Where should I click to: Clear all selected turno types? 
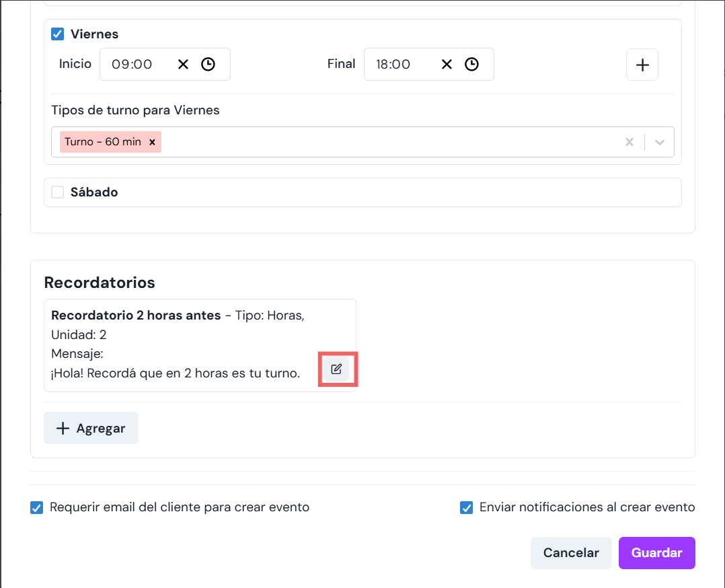pyautogui.click(x=629, y=142)
